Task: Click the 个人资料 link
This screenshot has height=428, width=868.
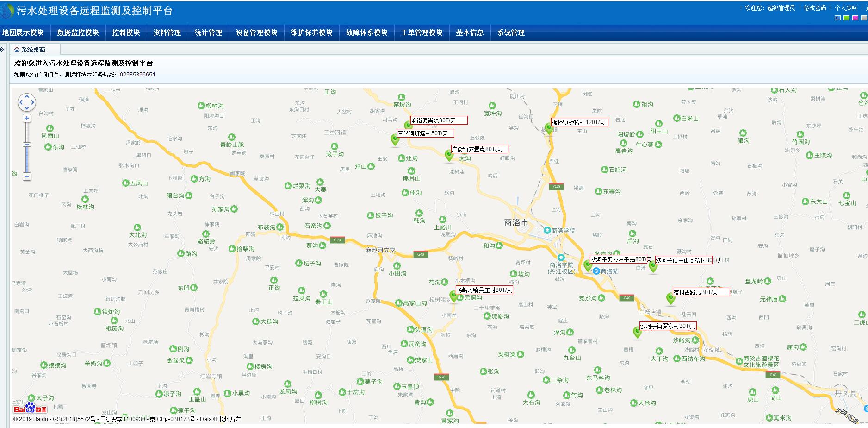Action: (846, 8)
